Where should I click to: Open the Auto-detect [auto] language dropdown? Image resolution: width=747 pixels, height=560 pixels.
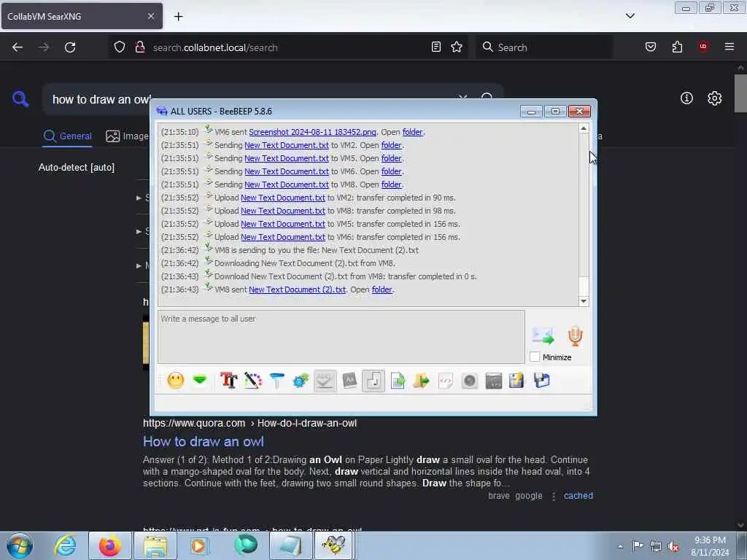tap(77, 168)
